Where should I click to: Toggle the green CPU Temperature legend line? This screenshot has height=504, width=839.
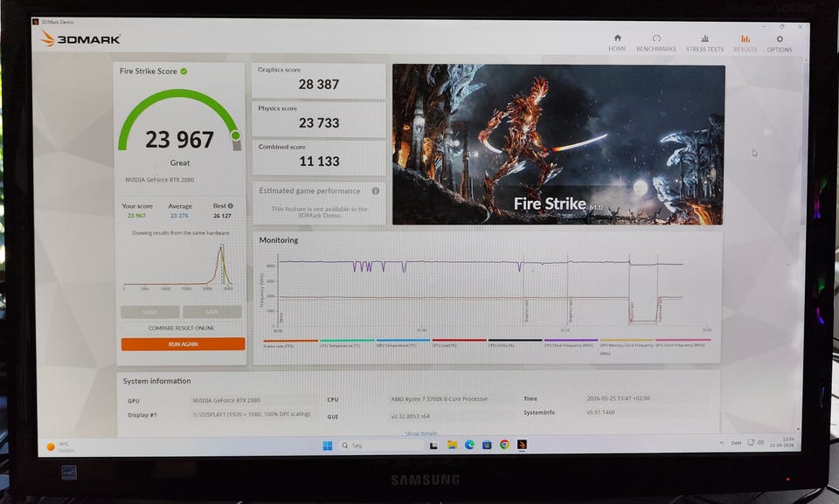[347, 343]
